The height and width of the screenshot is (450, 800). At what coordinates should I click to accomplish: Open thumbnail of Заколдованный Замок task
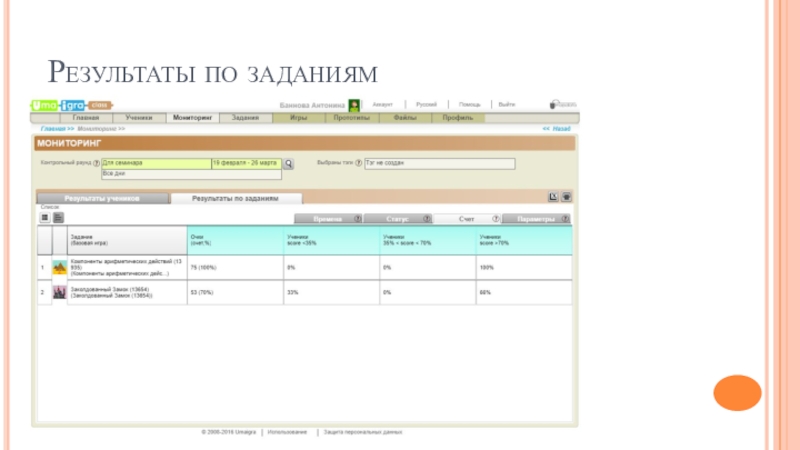(x=60, y=292)
